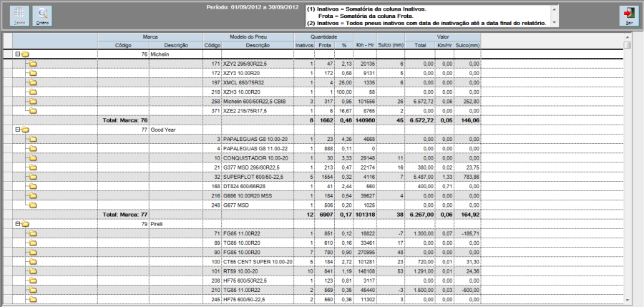Viewport: 644px width, 307px height.
Task: Click the 'Período: 01/09/2012 a 30/09/2012' label
Action: 252,7
